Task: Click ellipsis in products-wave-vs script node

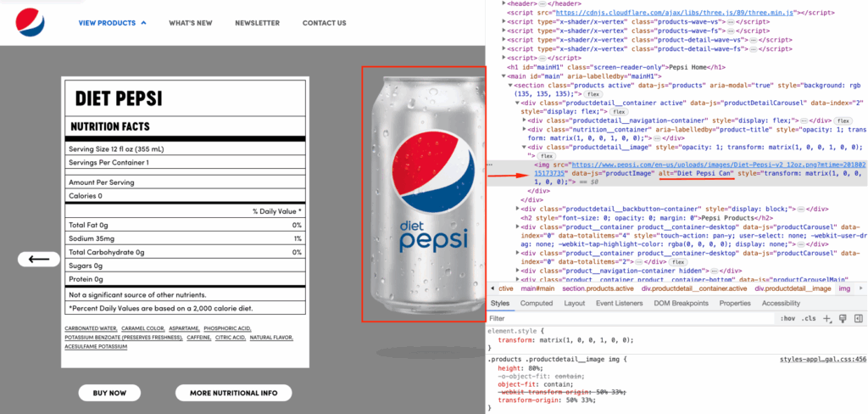Action: coord(731,21)
